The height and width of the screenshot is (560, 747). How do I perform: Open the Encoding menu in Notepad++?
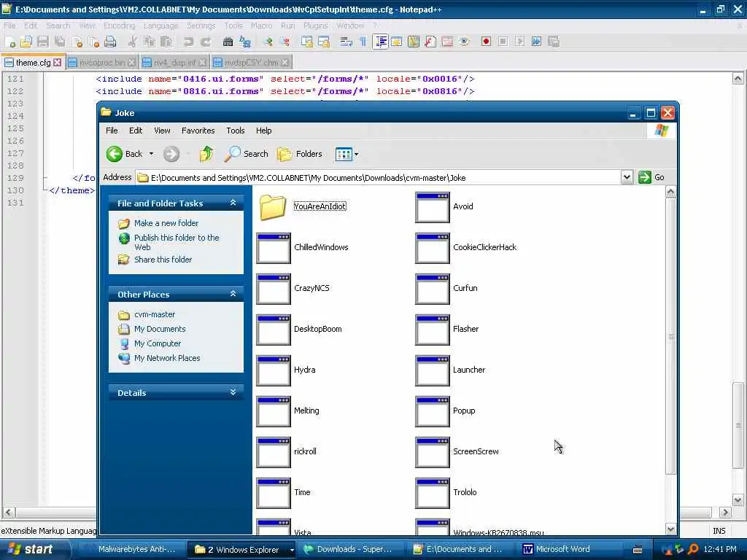pyautogui.click(x=120, y=26)
